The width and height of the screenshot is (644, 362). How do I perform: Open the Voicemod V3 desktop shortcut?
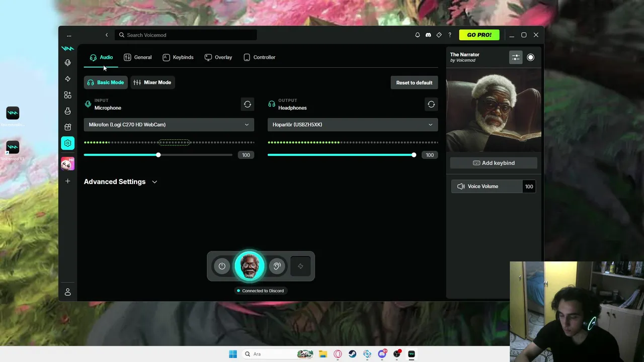13,151
